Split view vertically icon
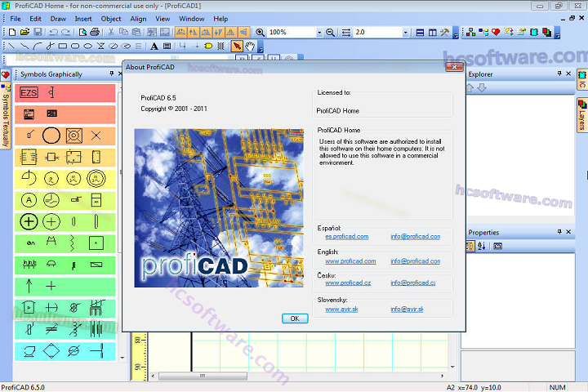This screenshot has height=392, width=588. [x=432, y=33]
